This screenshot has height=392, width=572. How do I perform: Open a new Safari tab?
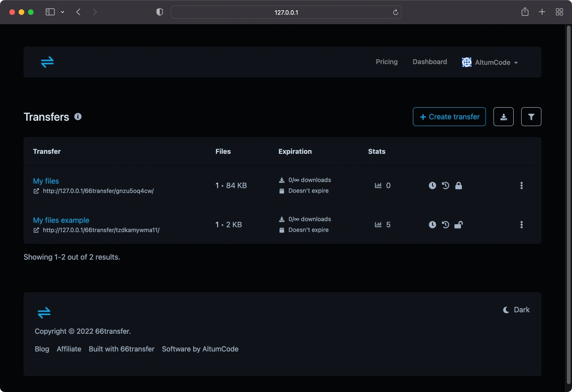click(x=542, y=12)
